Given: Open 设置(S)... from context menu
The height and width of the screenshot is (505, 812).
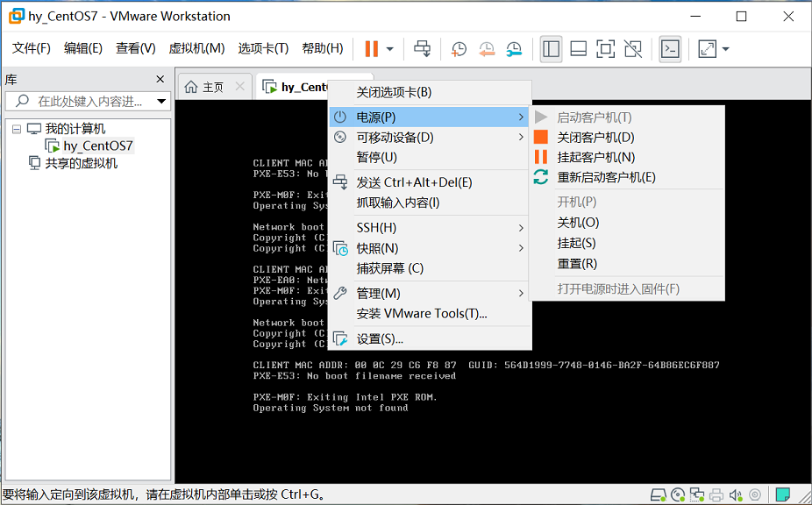Looking at the screenshot, I should click(430, 338).
